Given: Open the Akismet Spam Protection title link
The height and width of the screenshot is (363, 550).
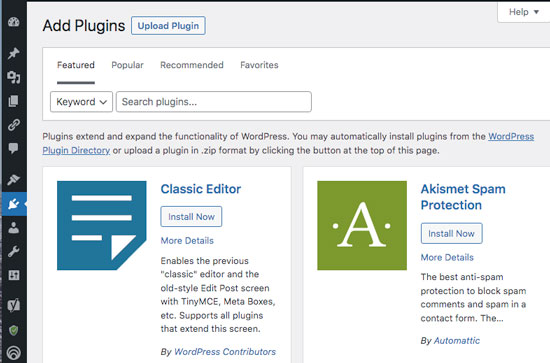Looking at the screenshot, I should point(463,197).
